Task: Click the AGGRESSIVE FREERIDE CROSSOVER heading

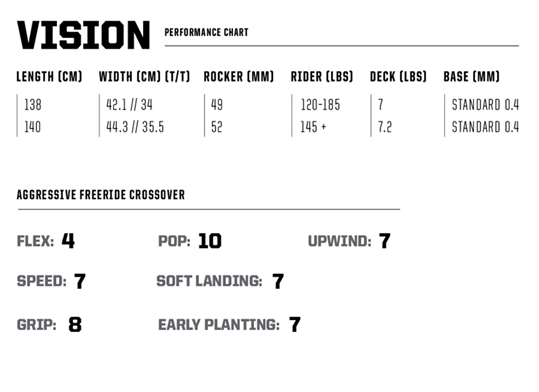Action: pos(101,195)
